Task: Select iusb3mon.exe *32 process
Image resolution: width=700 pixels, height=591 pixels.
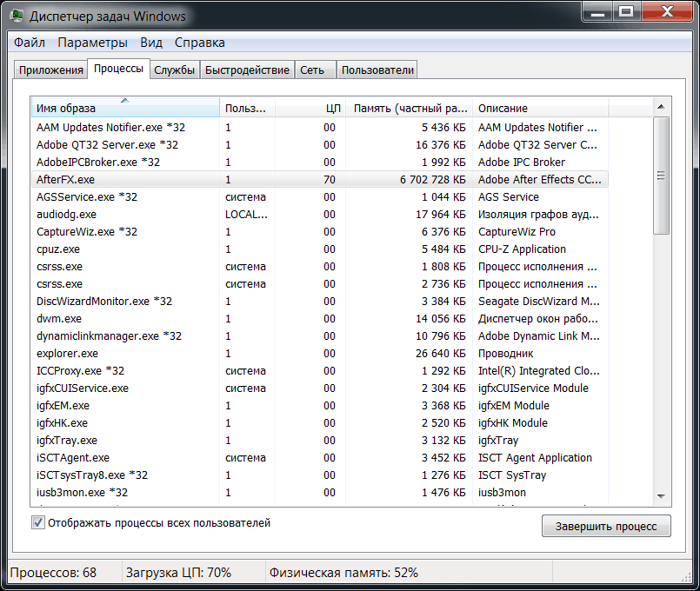Action: click(x=320, y=493)
